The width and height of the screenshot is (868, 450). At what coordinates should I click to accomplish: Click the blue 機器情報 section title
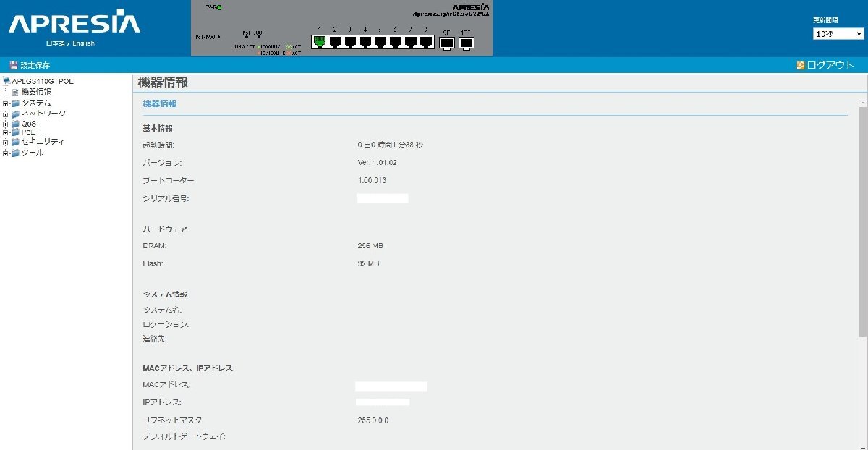[160, 103]
